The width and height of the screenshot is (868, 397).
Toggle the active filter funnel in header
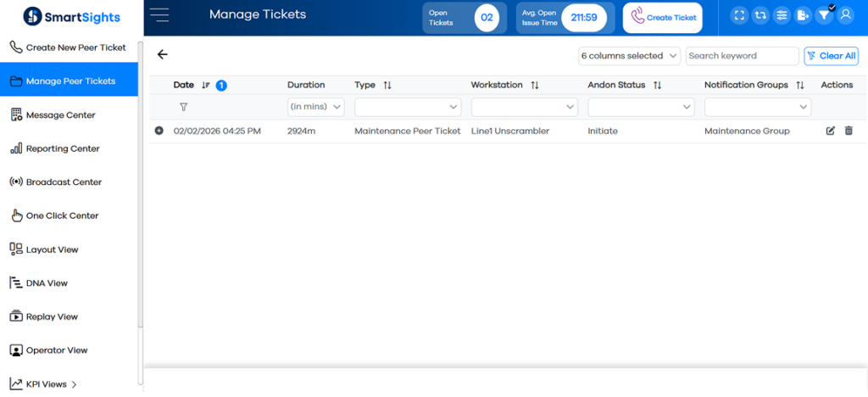pos(824,16)
